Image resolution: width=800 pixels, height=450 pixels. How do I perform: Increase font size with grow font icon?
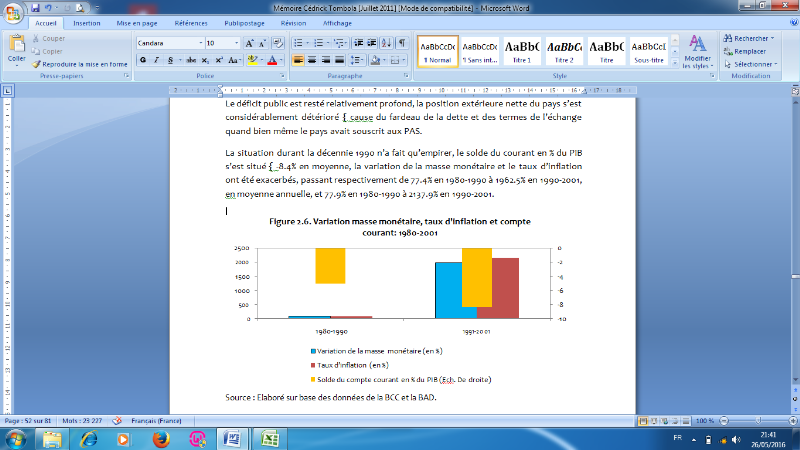pyautogui.click(x=249, y=43)
